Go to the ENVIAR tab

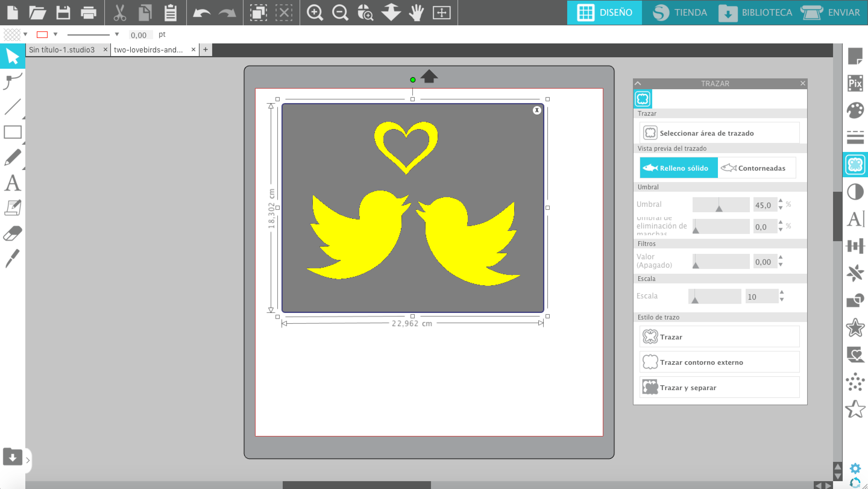pos(830,12)
